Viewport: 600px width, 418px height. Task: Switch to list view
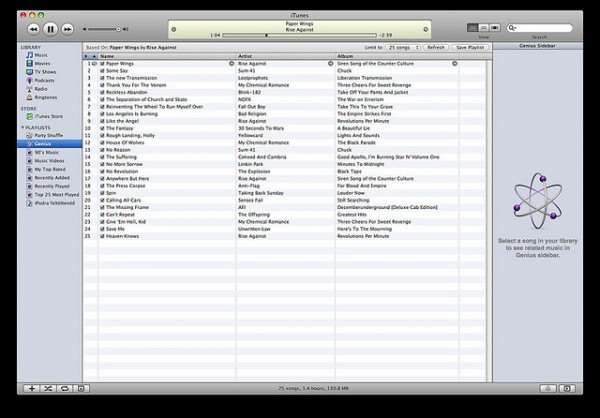473,28
